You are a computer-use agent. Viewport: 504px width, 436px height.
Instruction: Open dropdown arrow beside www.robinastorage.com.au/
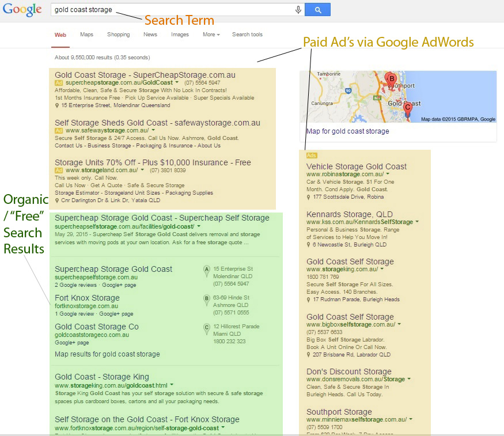click(x=388, y=174)
